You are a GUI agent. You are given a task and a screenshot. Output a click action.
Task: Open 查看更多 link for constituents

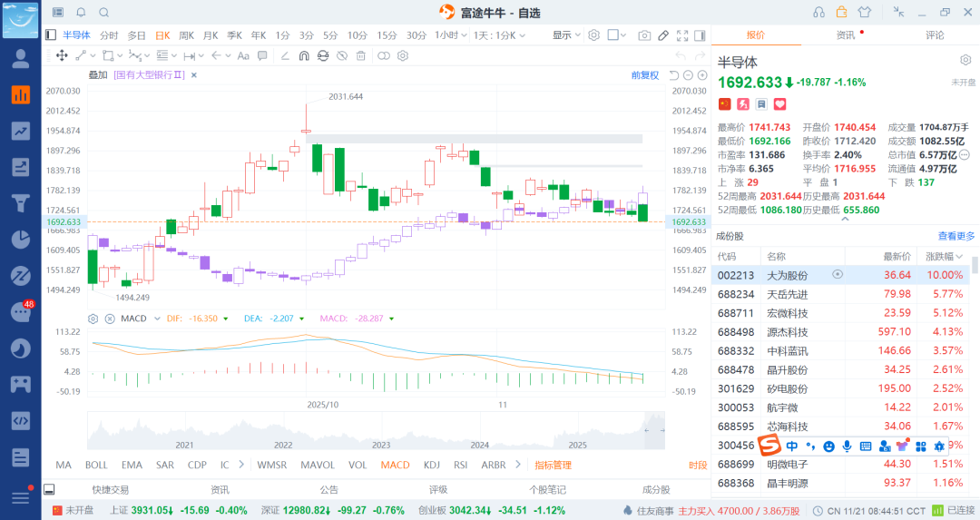(956, 236)
